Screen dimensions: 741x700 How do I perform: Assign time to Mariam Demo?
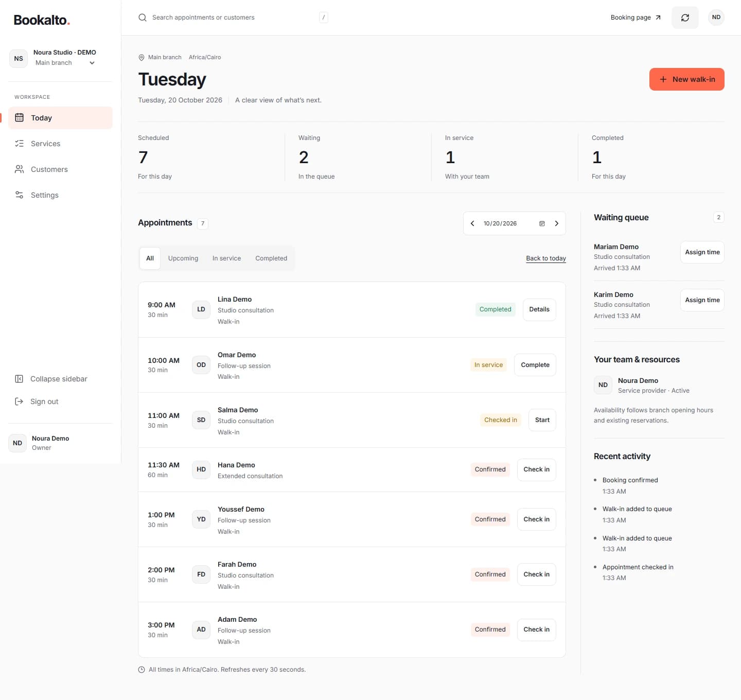coord(702,252)
